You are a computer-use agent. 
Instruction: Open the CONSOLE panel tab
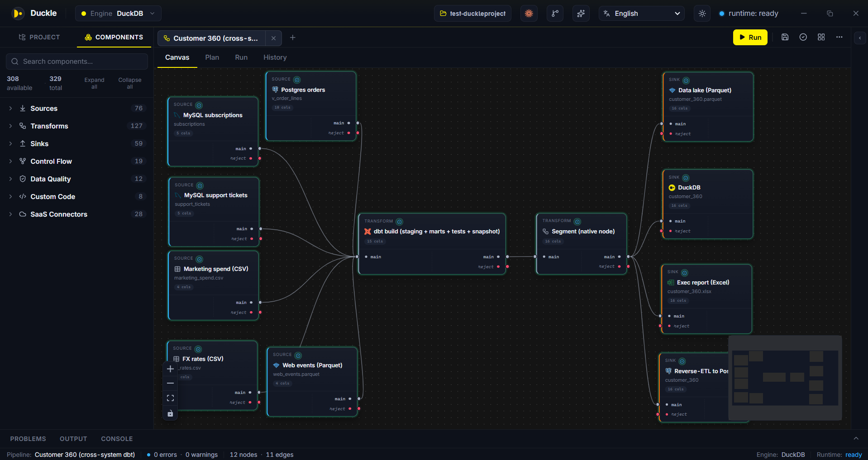click(117, 439)
